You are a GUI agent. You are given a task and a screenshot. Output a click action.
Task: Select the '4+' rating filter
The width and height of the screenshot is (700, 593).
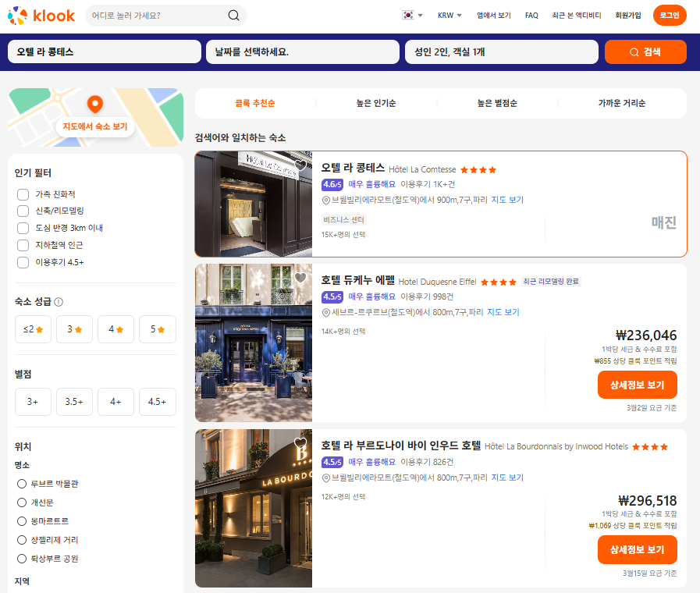[x=115, y=402]
